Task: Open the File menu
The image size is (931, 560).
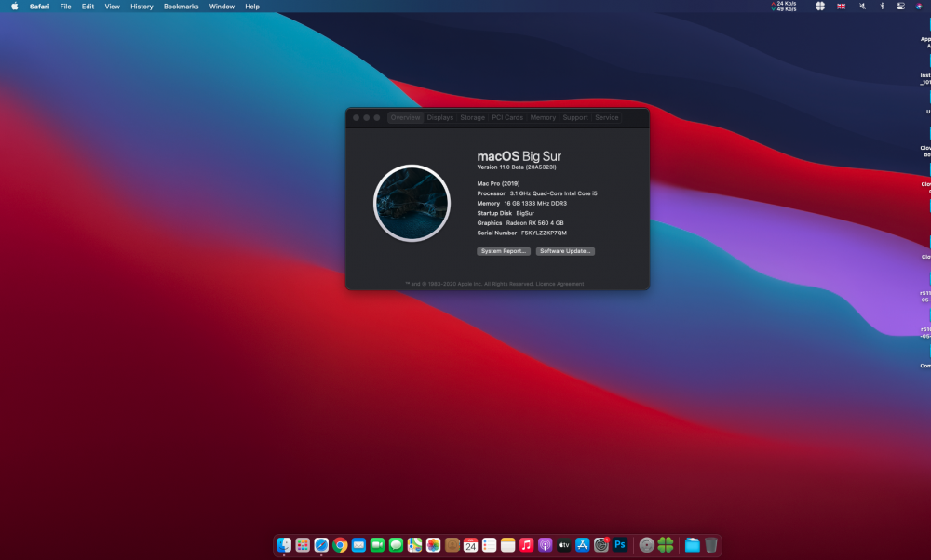Action: tap(65, 6)
